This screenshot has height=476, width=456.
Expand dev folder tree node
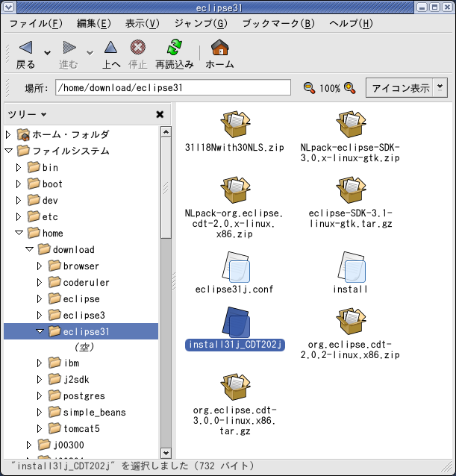pyautogui.click(x=19, y=201)
